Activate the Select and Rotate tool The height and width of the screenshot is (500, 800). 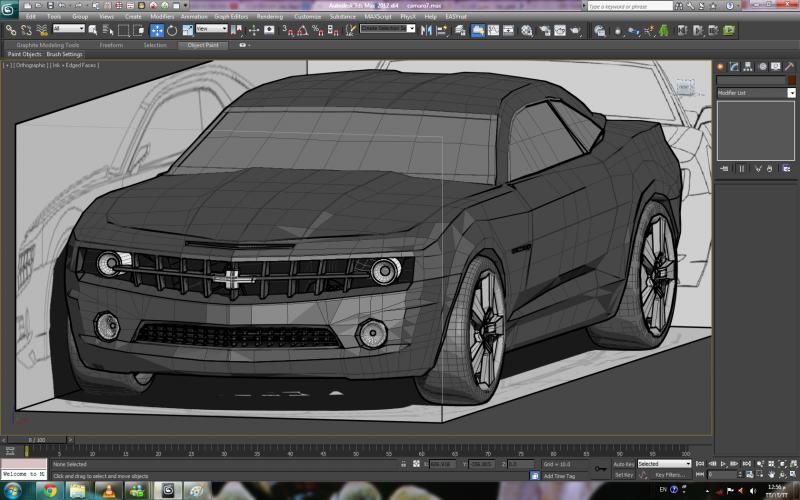coord(172,30)
